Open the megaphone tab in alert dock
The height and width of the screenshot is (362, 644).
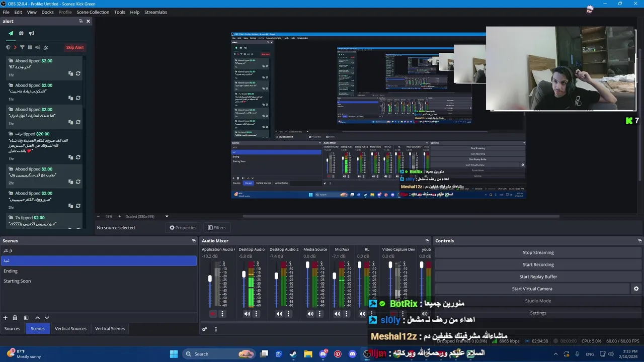[31, 33]
